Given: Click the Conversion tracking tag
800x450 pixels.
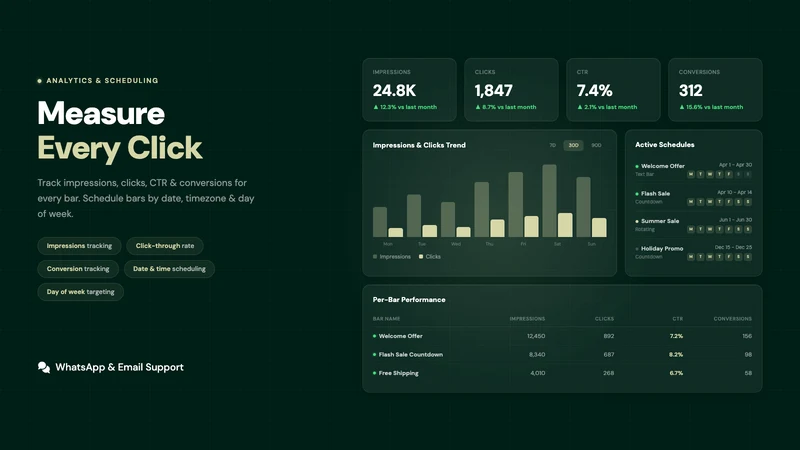Looking at the screenshot, I should point(78,269).
